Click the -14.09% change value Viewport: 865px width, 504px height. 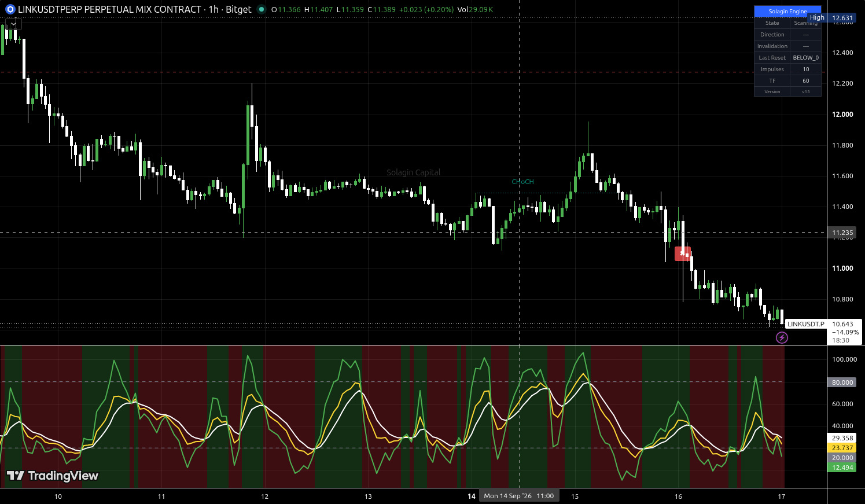(845, 332)
